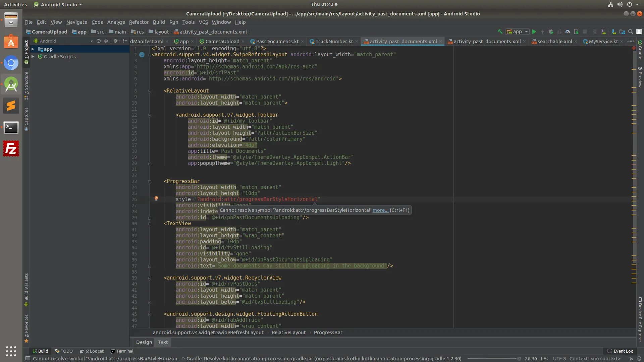
Task: Toggle the Build Variants side panel
Action: pyautogui.click(x=26, y=289)
